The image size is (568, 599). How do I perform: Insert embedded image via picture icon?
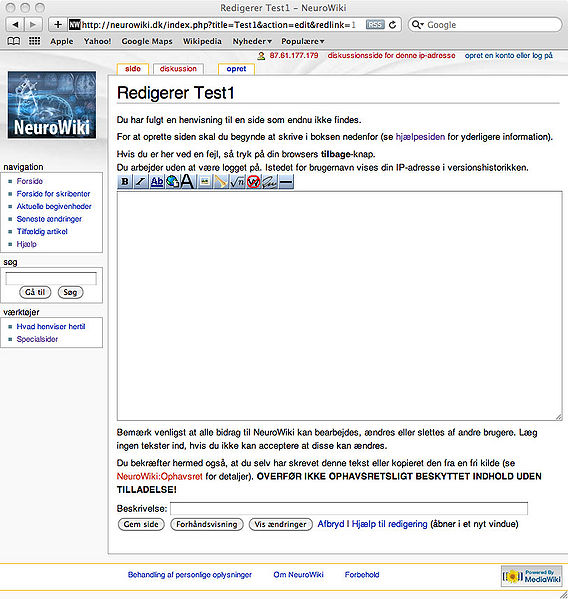pyautogui.click(x=205, y=182)
